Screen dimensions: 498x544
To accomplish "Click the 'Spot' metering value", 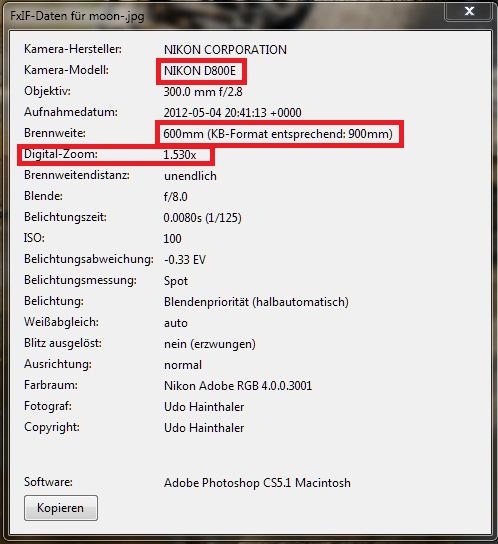I will click(x=176, y=281).
